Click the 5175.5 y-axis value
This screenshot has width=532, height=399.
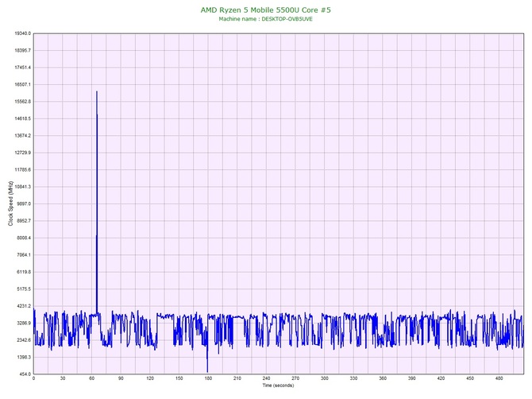(x=24, y=289)
